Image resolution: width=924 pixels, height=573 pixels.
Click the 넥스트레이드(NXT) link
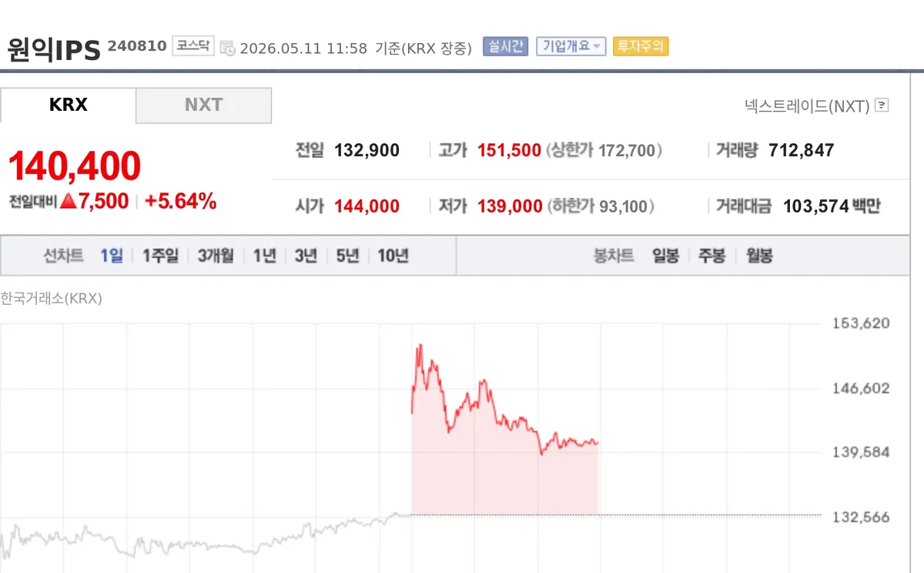(x=807, y=106)
